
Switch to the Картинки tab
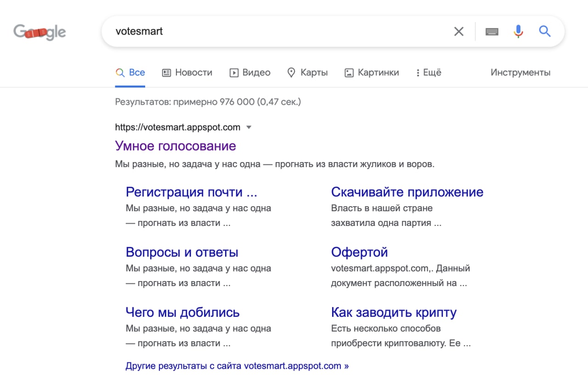(x=372, y=73)
